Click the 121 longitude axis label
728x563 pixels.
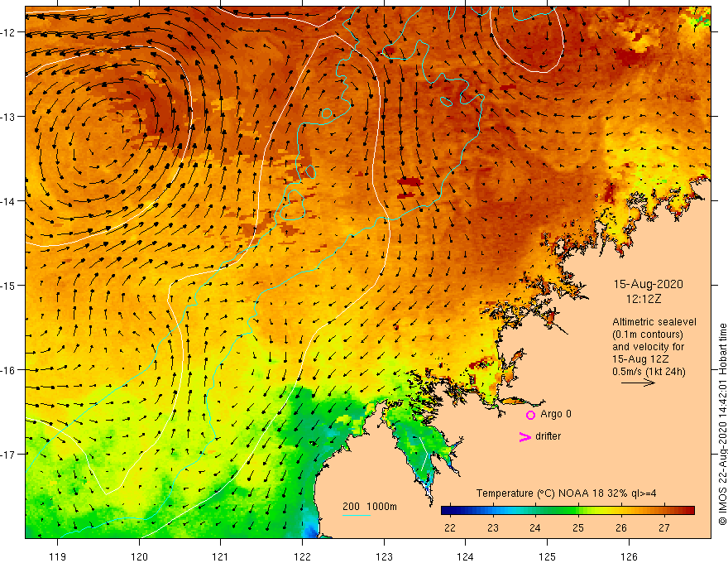pos(220,556)
